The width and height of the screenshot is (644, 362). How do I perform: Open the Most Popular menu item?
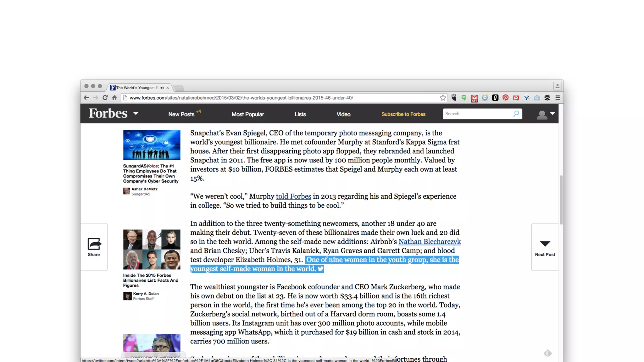click(x=247, y=114)
